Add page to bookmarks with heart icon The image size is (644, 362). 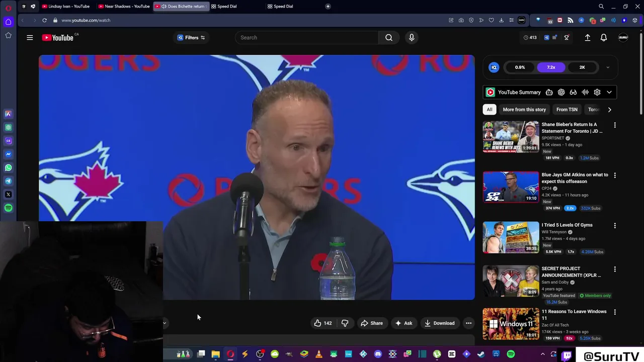[x=491, y=20]
